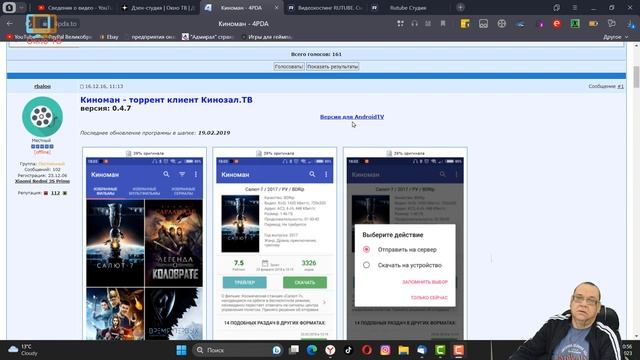Open the third screenshot with "Выберите действие" dialog
Viewport: 640px width, 360px height.
pos(405,248)
